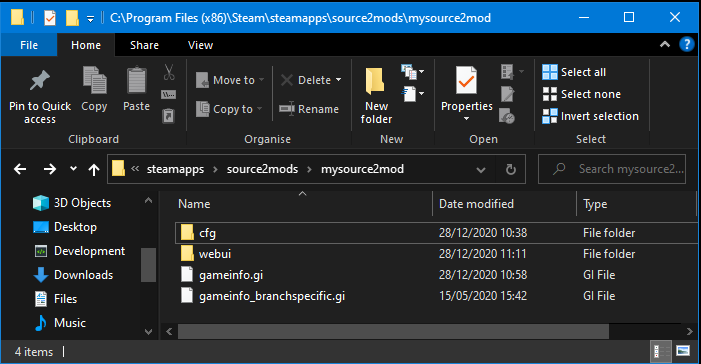
Task: Switch to the View ribbon tab
Action: [x=200, y=45]
